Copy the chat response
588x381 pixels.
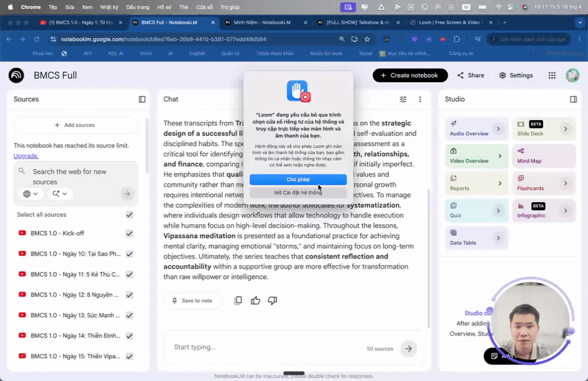coord(238,301)
